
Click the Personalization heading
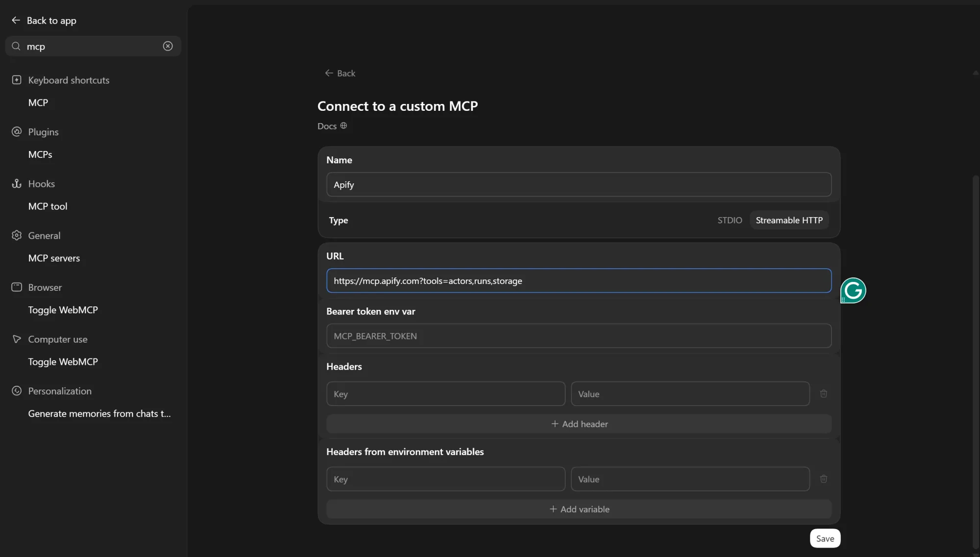tap(60, 391)
